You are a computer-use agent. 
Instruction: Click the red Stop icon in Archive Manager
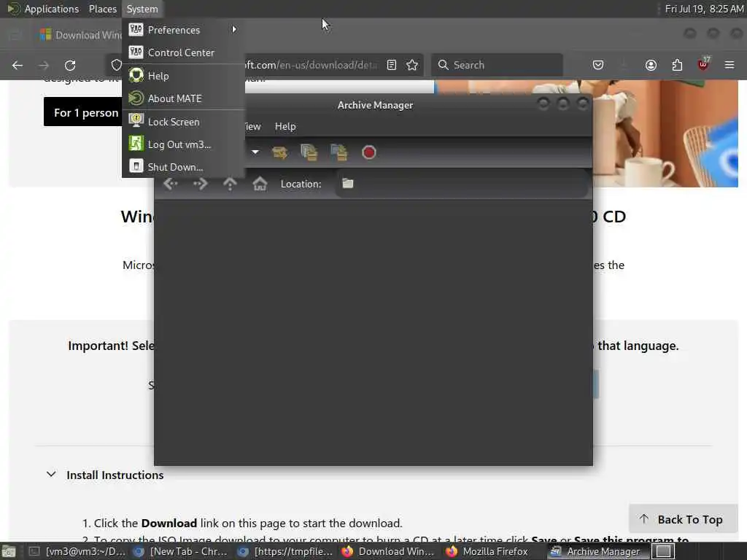[x=368, y=152]
